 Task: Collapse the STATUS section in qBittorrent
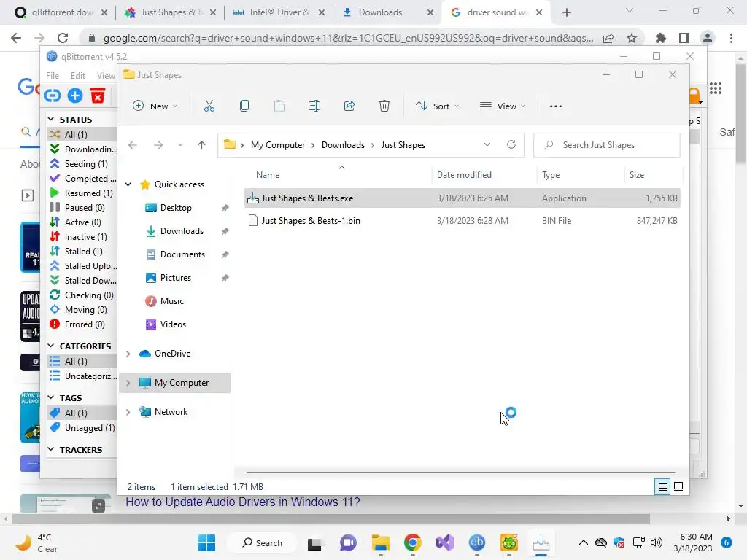pos(51,119)
